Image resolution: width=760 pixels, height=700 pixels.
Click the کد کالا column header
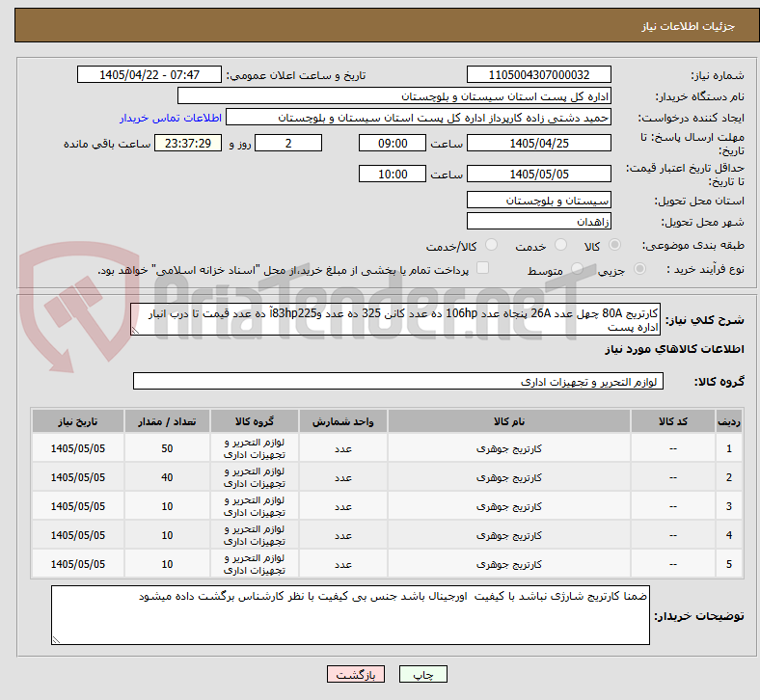(x=673, y=421)
